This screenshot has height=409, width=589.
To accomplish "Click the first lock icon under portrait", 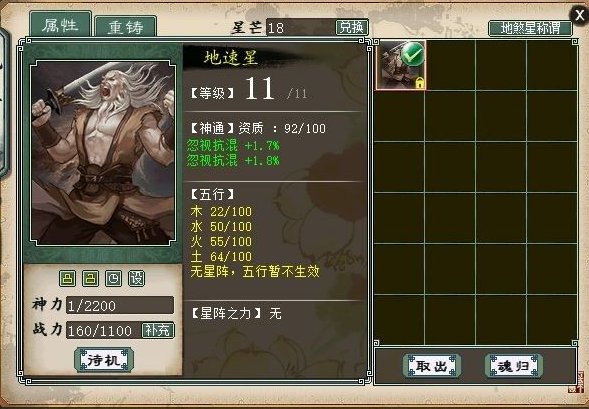I will [x=67, y=279].
